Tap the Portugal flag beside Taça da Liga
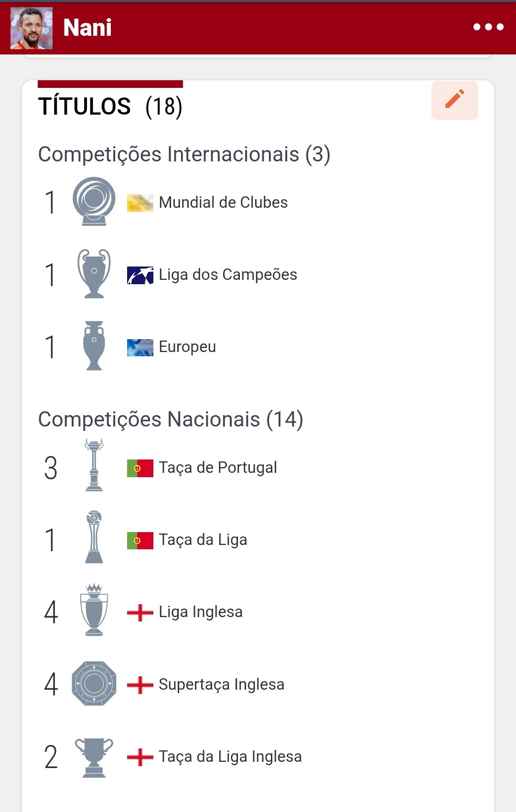 tap(140, 541)
